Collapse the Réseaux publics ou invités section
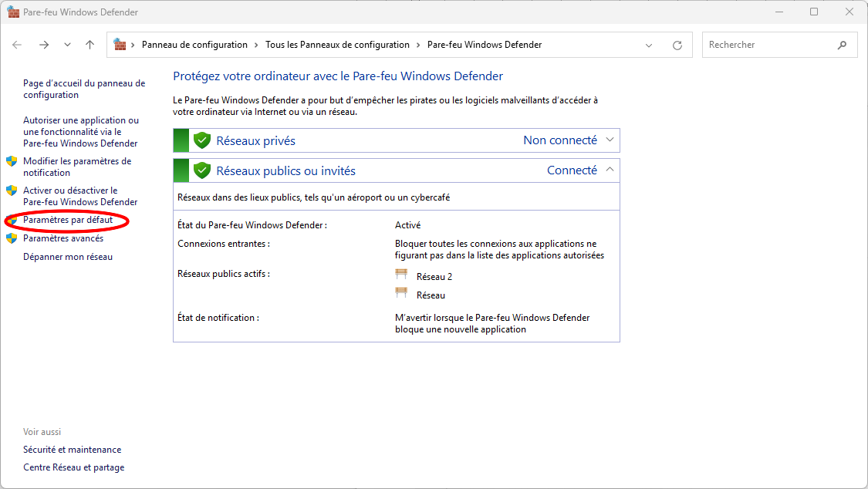This screenshot has height=489, width=868. (610, 170)
